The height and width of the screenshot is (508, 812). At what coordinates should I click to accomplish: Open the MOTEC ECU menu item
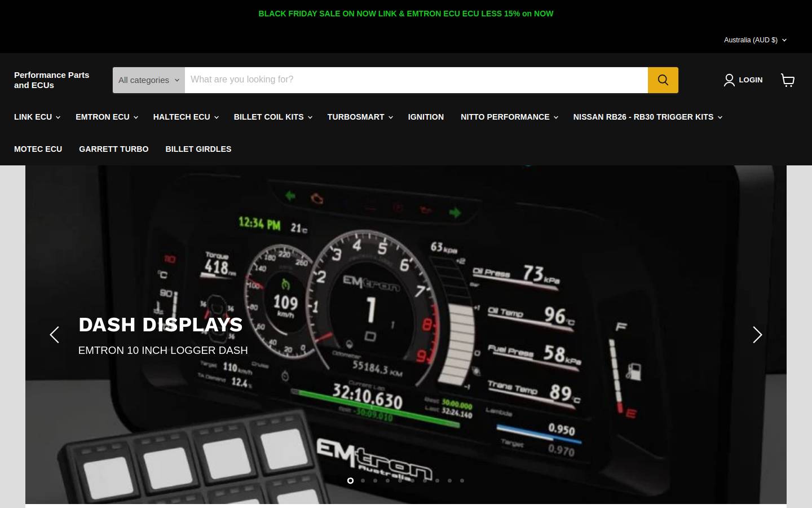click(x=38, y=149)
